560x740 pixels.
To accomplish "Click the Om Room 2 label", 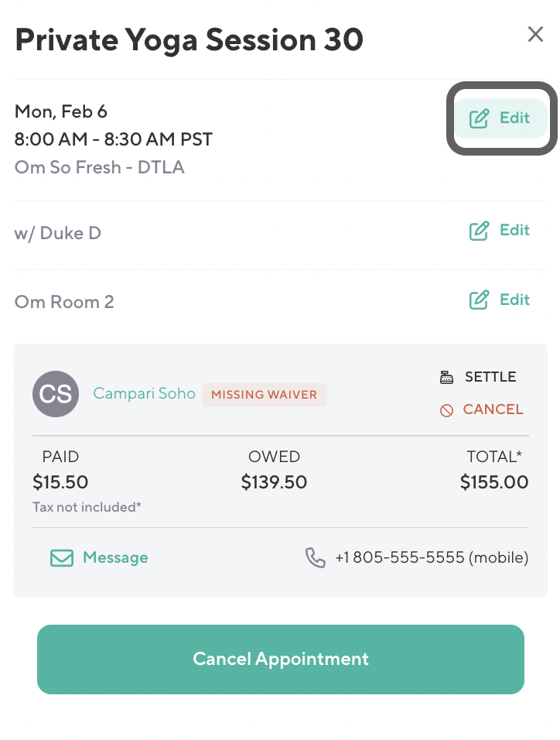I will coord(64,302).
